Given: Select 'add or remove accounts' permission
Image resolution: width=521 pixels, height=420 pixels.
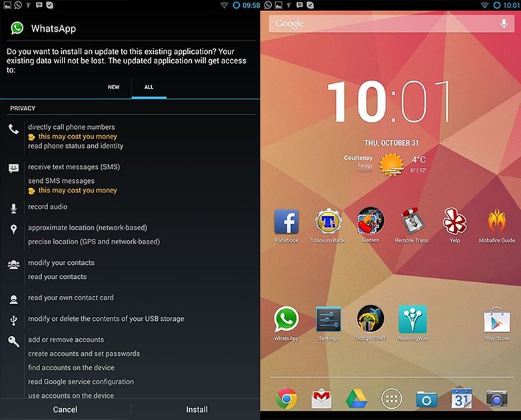Looking at the screenshot, I should [x=66, y=339].
